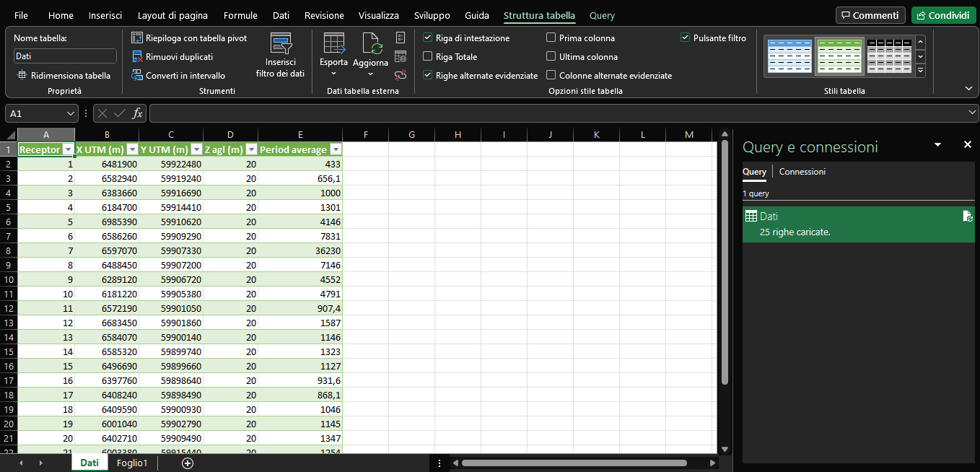This screenshot has height=472, width=980.
Task: Open the Z agl (m) filter dropdown
Action: 251,149
